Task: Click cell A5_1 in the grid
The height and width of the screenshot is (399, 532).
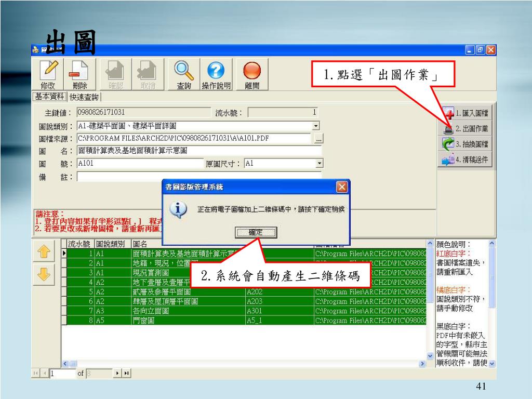Action: 280,320
